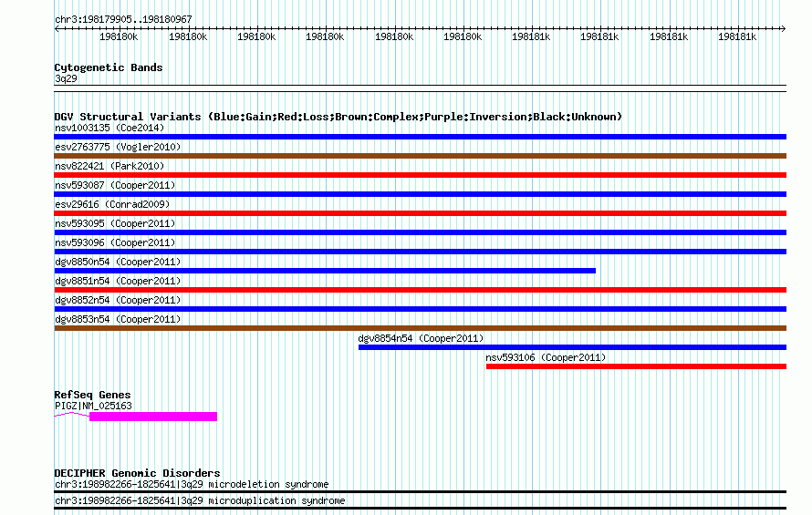The width and height of the screenshot is (812, 515).
Task: Open the dgv8850n54 (Cooper2011) label
Action: (x=118, y=262)
